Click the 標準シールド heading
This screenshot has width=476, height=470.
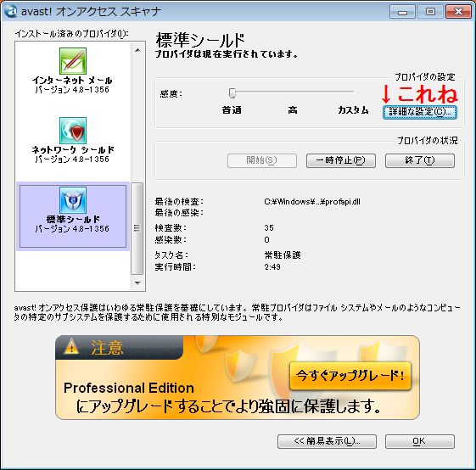(x=199, y=41)
